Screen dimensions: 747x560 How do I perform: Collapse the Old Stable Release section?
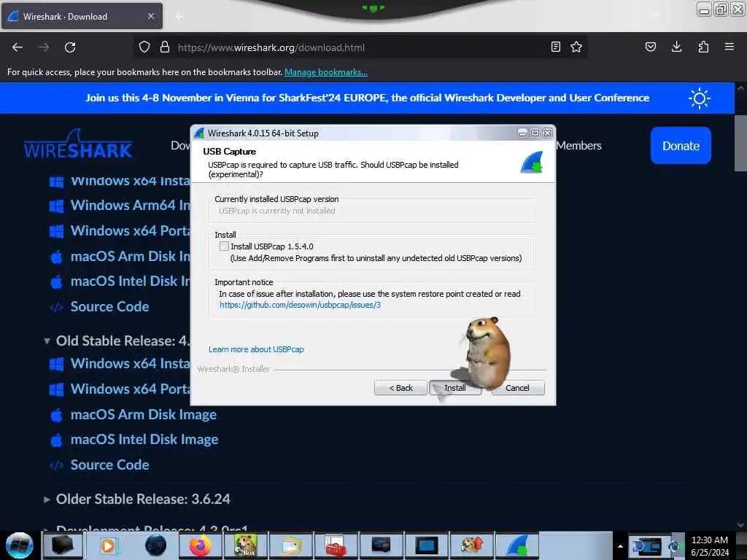coord(47,341)
